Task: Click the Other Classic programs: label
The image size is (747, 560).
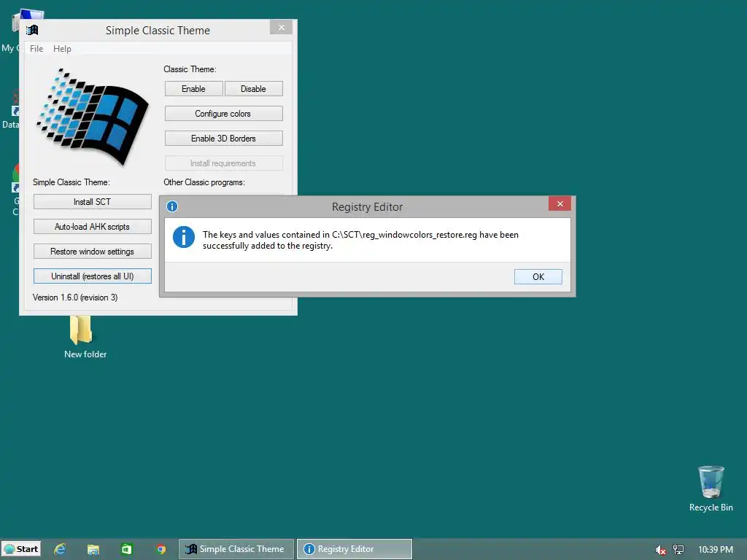Action: pyautogui.click(x=204, y=182)
